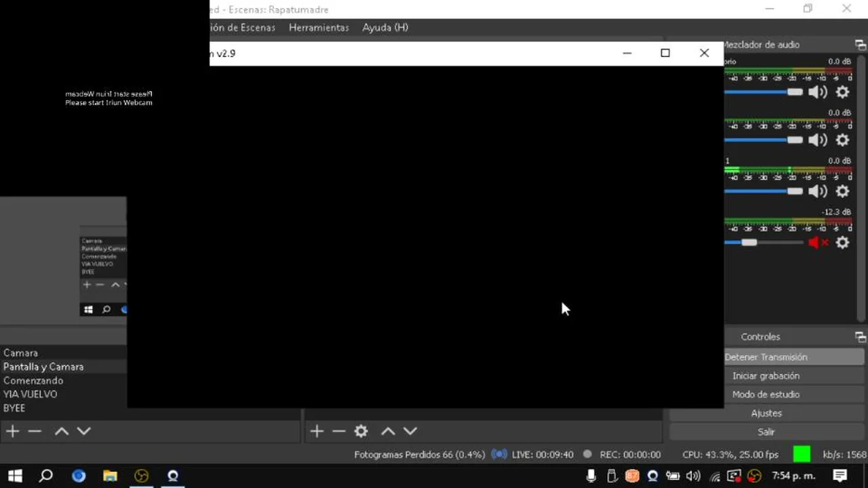868x488 pixels.
Task: Switch to OBS Studio taskbar icon
Action: pos(141,476)
